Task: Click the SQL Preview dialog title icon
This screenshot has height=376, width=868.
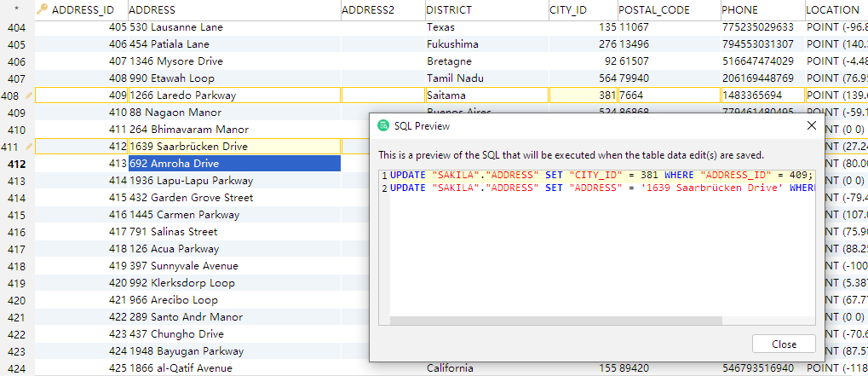Action: click(384, 125)
